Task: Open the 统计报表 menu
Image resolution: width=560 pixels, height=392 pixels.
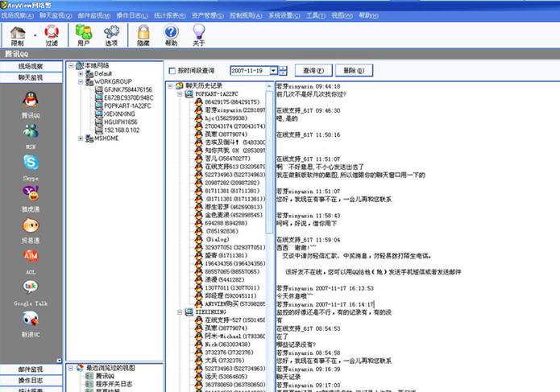Action: (170, 15)
